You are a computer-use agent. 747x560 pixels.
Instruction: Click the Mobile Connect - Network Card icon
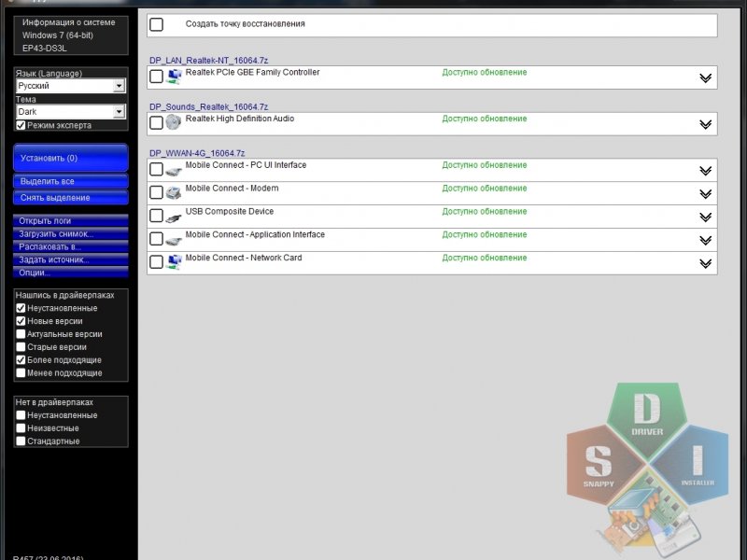174,262
